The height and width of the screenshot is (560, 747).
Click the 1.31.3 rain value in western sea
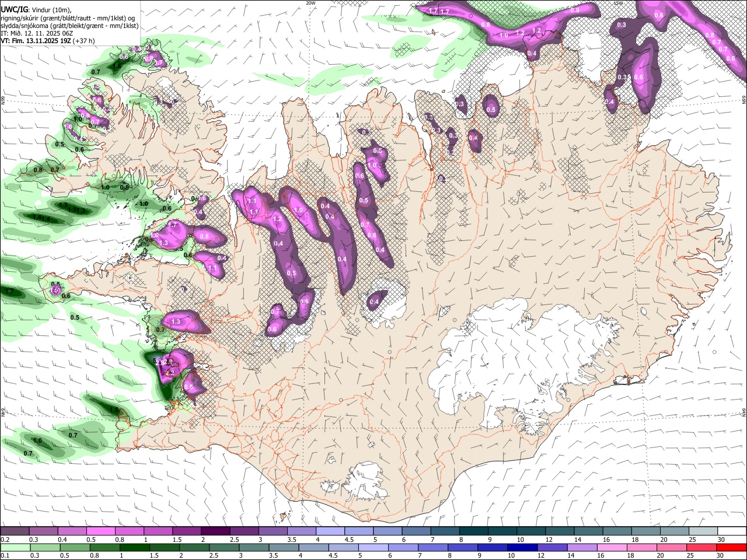[x=76, y=210]
